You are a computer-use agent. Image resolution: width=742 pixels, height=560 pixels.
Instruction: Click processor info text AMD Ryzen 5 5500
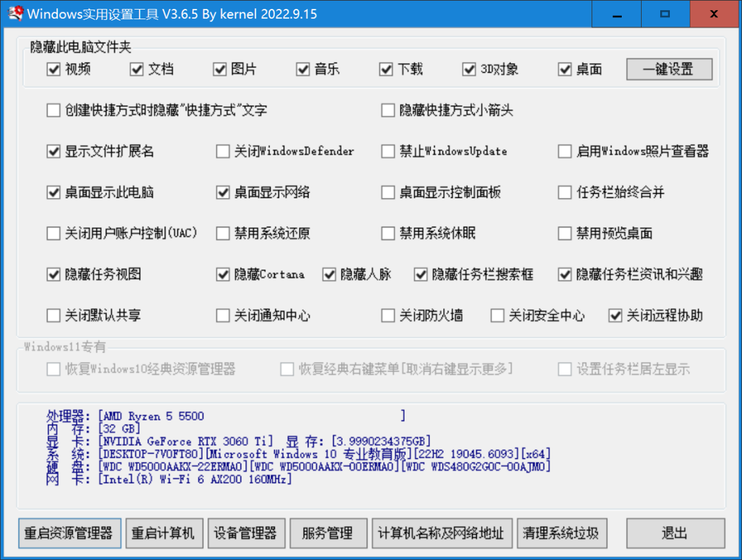coord(154,416)
